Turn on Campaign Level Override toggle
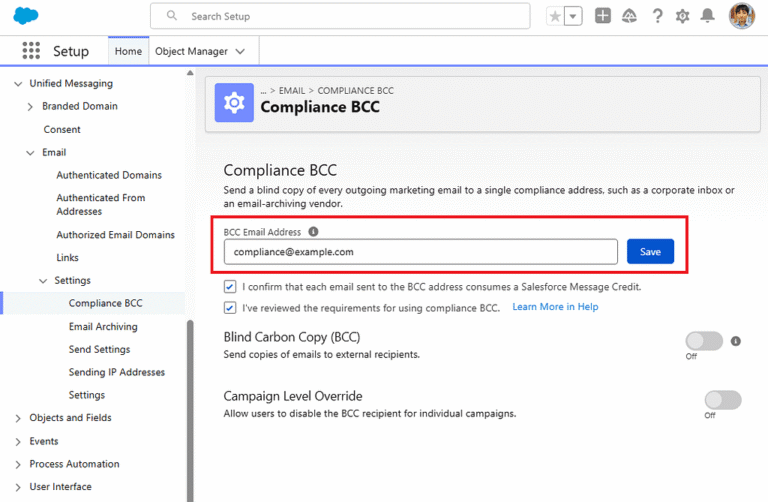This screenshot has height=502, width=768. click(x=723, y=400)
